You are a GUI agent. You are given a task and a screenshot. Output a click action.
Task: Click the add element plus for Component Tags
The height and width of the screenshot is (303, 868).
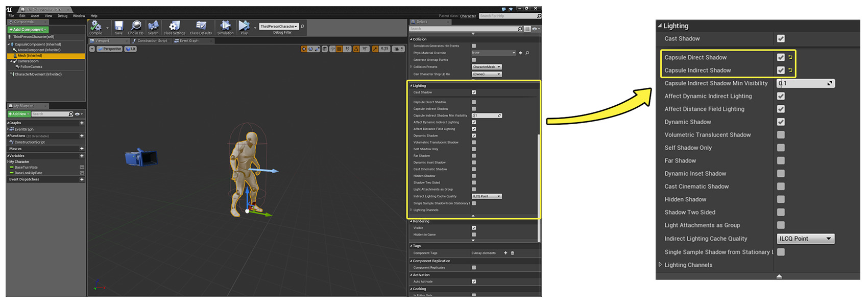(x=505, y=253)
